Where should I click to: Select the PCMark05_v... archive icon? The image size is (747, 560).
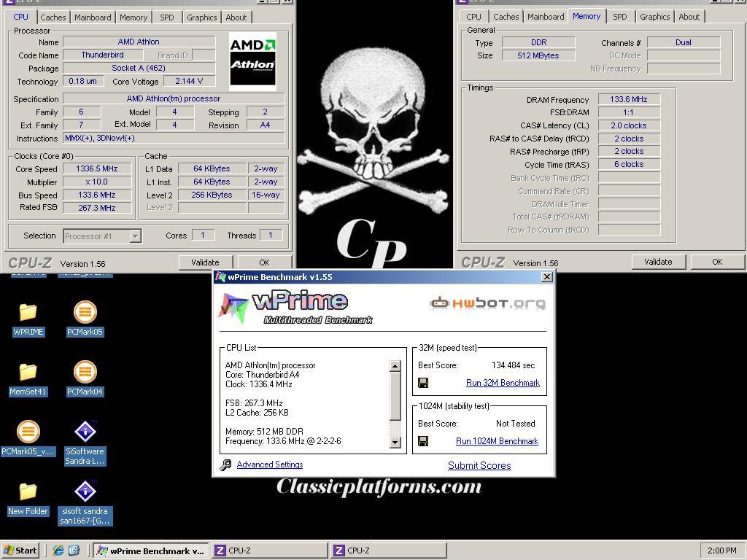click(x=28, y=439)
